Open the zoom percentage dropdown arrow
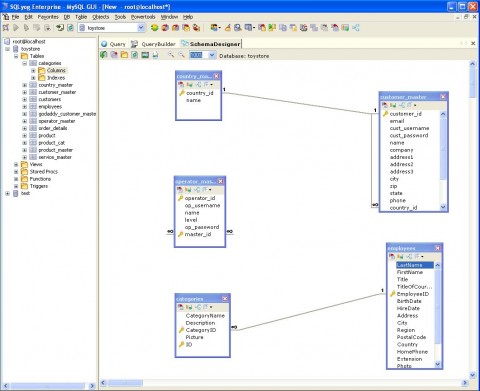The height and width of the screenshot is (391, 480). click(212, 55)
